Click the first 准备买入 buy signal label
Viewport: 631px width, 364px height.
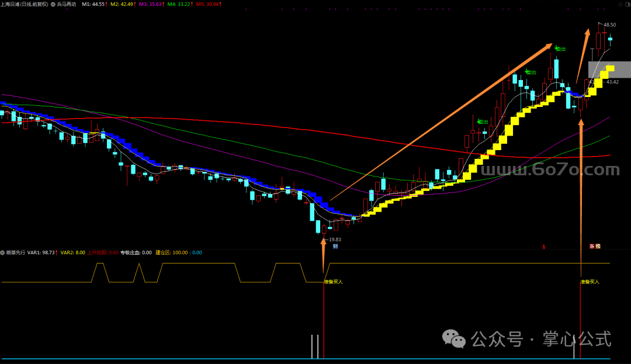(x=334, y=282)
